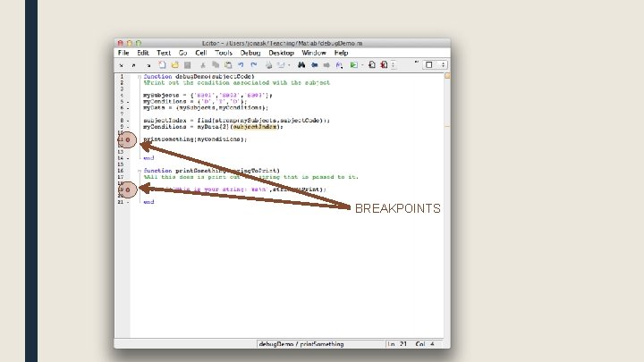This screenshot has width=644, height=362.
Task: Click the '%All this does is print' comment
Action: pos(251,177)
